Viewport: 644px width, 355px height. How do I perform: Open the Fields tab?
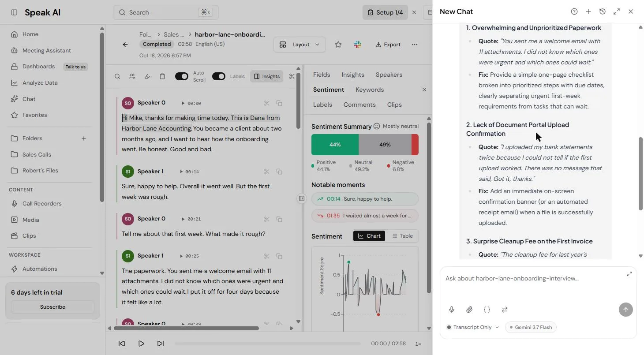(322, 75)
